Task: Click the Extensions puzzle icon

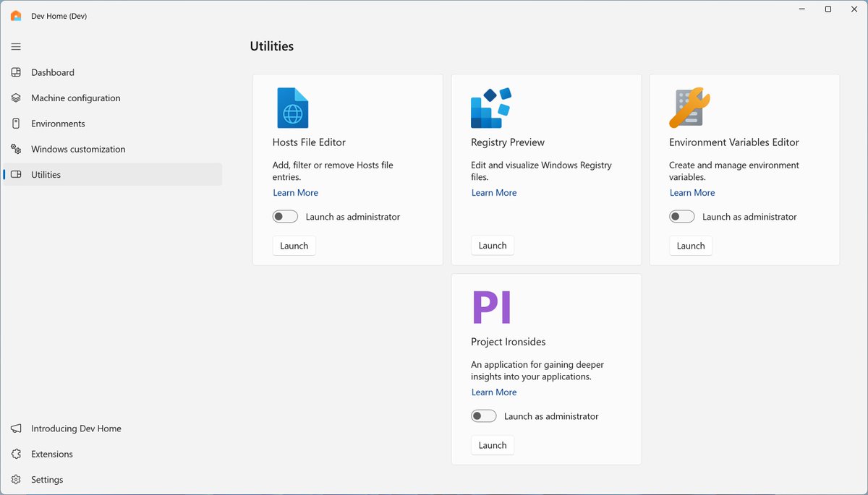Action: tap(16, 455)
